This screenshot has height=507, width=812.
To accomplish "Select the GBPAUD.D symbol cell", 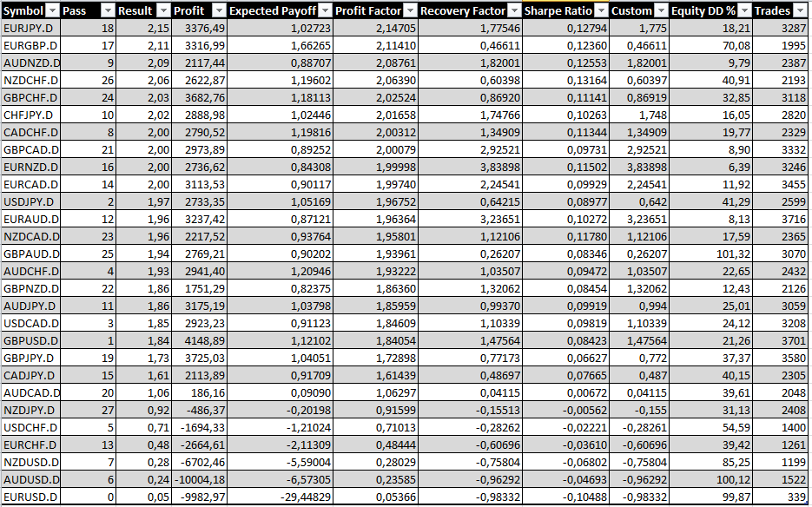I will [30, 253].
